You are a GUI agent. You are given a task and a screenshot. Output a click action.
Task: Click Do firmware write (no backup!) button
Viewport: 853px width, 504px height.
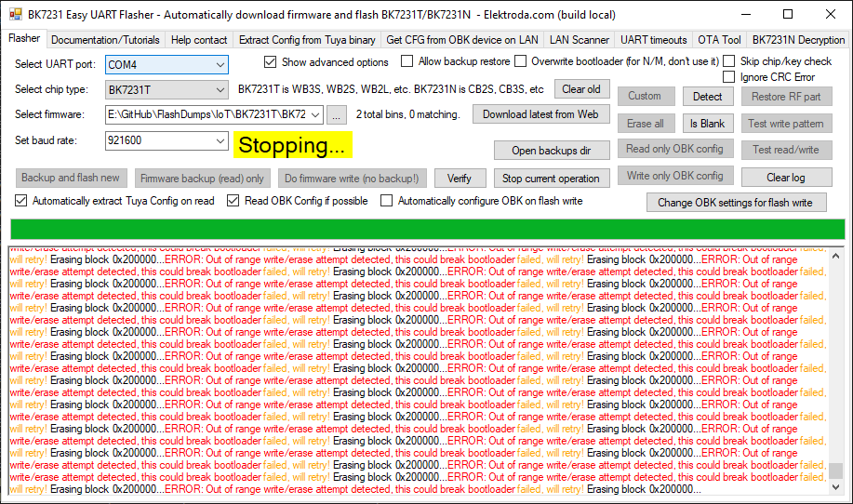352,179
